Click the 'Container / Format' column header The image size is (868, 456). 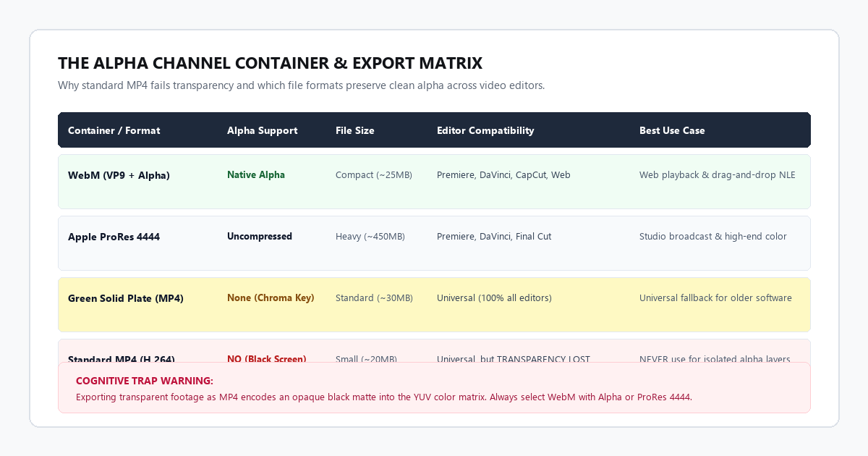(114, 130)
